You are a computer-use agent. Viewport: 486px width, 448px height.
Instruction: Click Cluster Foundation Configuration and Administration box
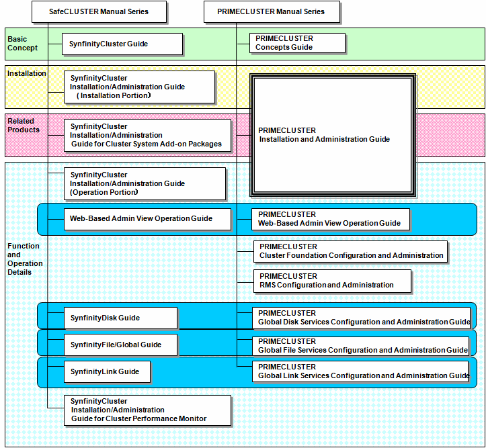click(351, 251)
